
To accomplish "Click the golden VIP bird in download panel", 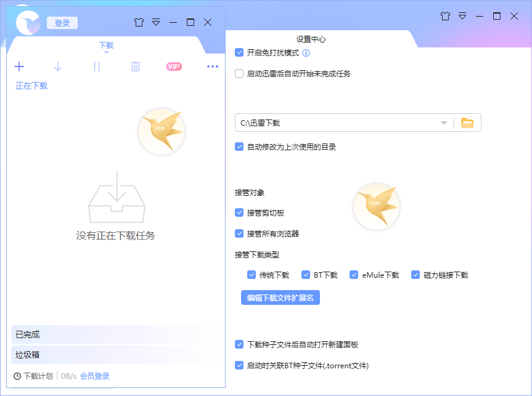I will [x=162, y=132].
